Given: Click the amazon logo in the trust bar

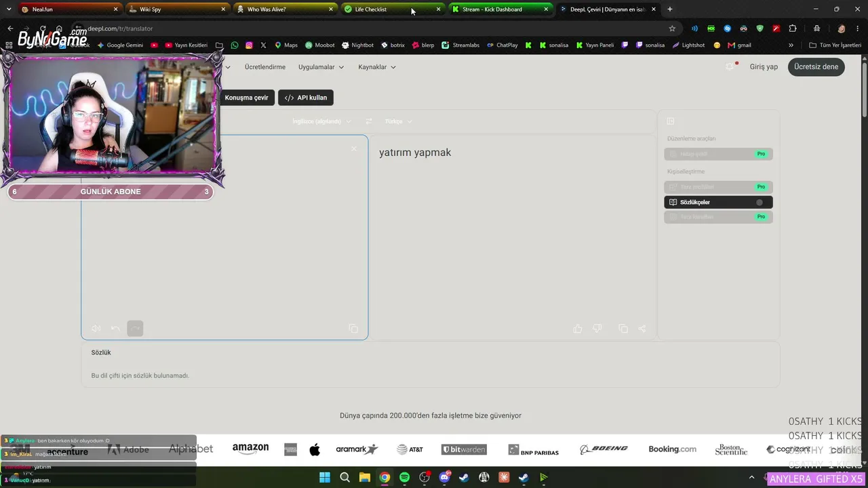Looking at the screenshot, I should coord(251,449).
